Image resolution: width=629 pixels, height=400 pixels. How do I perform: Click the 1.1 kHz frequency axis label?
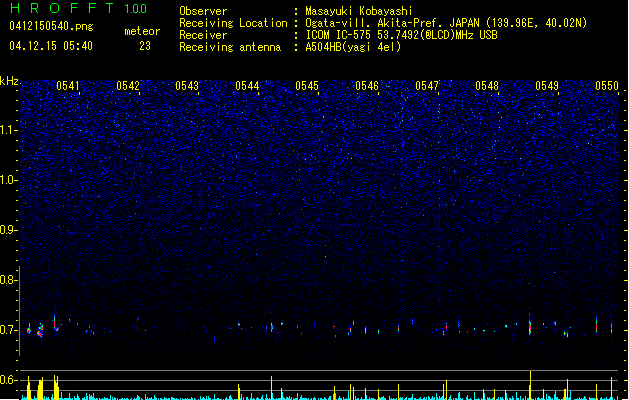point(8,130)
